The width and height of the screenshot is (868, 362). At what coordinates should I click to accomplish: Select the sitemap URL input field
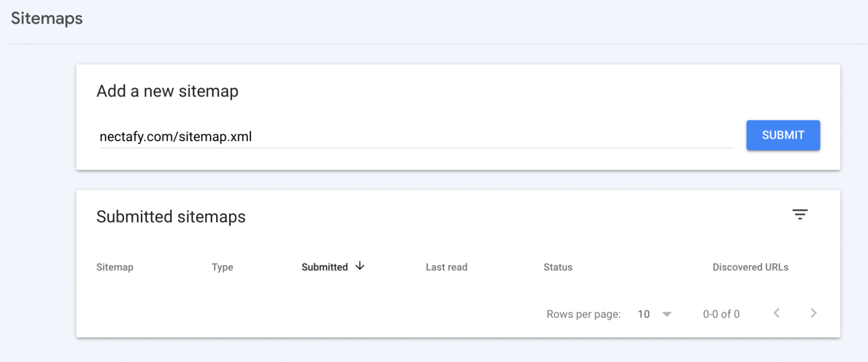(391, 137)
